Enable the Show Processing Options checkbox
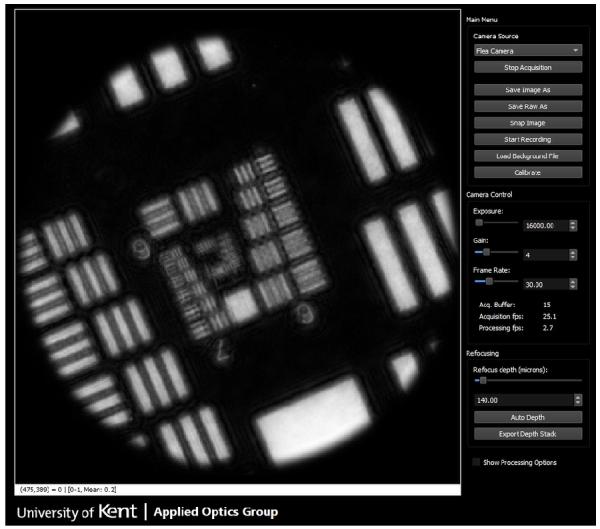600x529 pixels. point(476,462)
